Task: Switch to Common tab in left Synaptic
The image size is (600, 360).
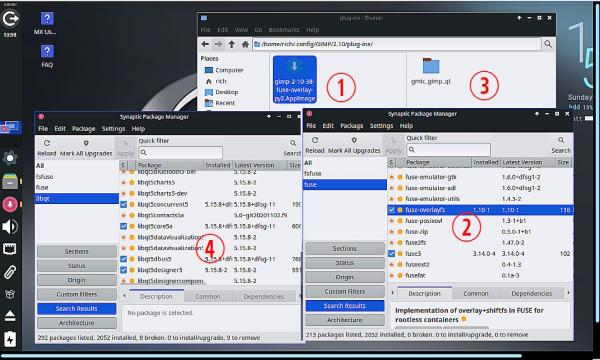Action: point(208,296)
